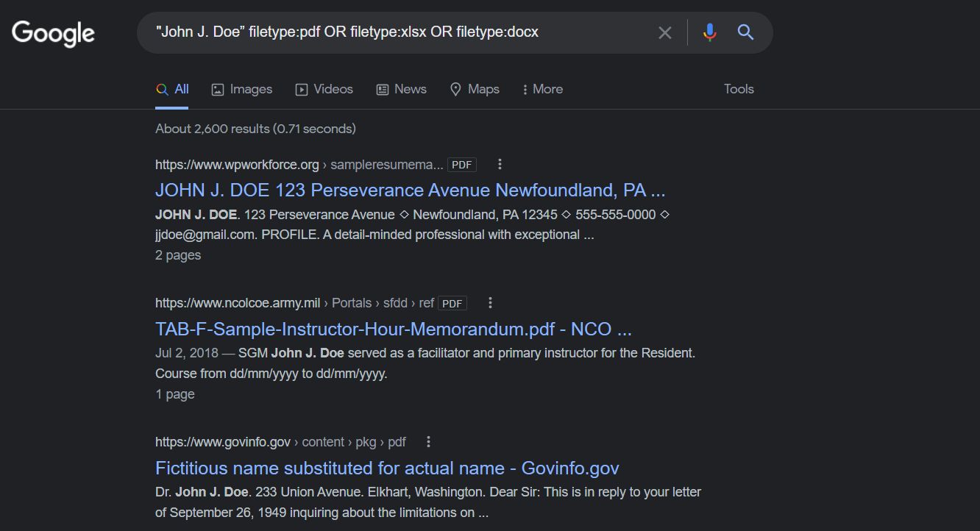980x531 pixels.
Task: Open options menu for ncolcoe.army.mil result
Action: (491, 302)
